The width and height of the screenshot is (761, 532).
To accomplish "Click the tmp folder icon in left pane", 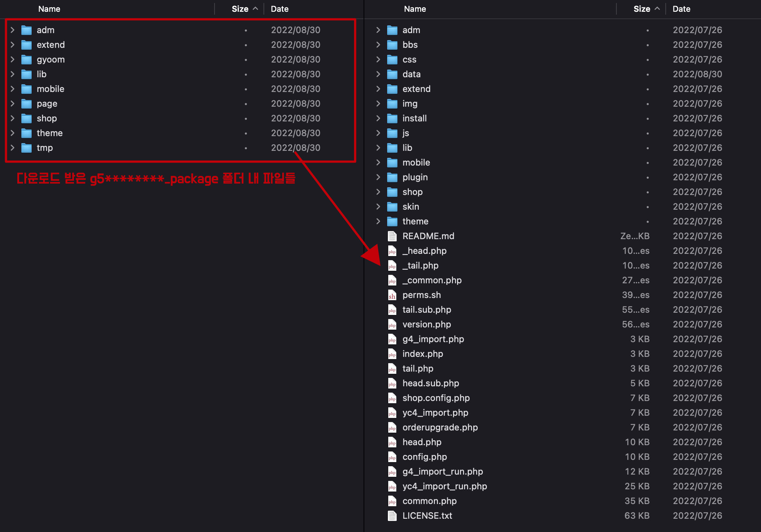I will point(26,148).
